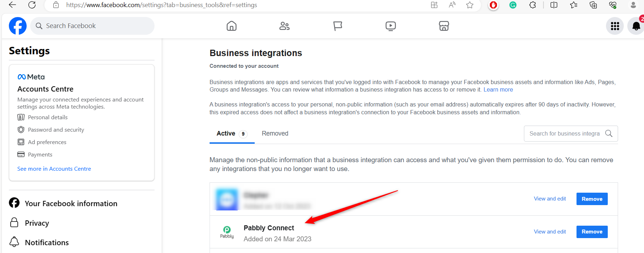Refresh the browser page
Viewport: 644px width, 253px height.
pos(32,5)
